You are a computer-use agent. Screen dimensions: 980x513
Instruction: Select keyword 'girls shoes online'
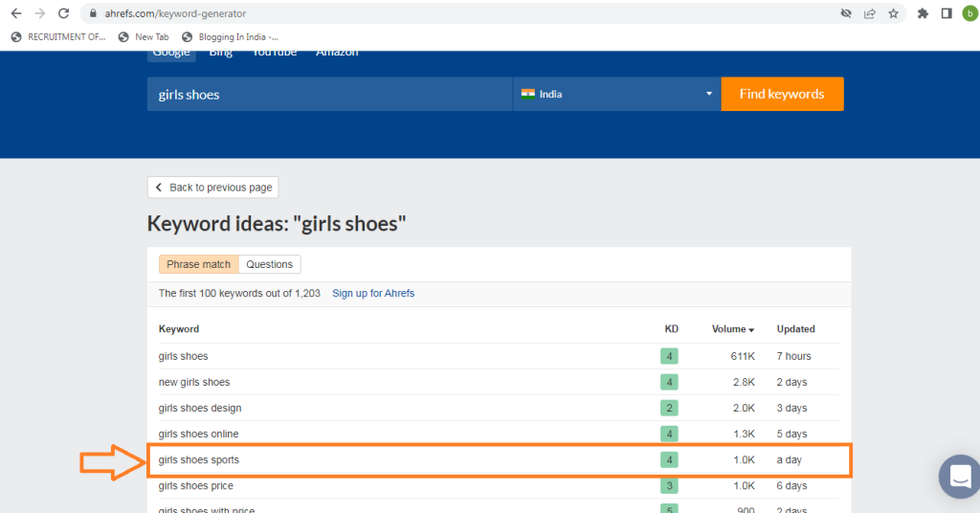199,435
